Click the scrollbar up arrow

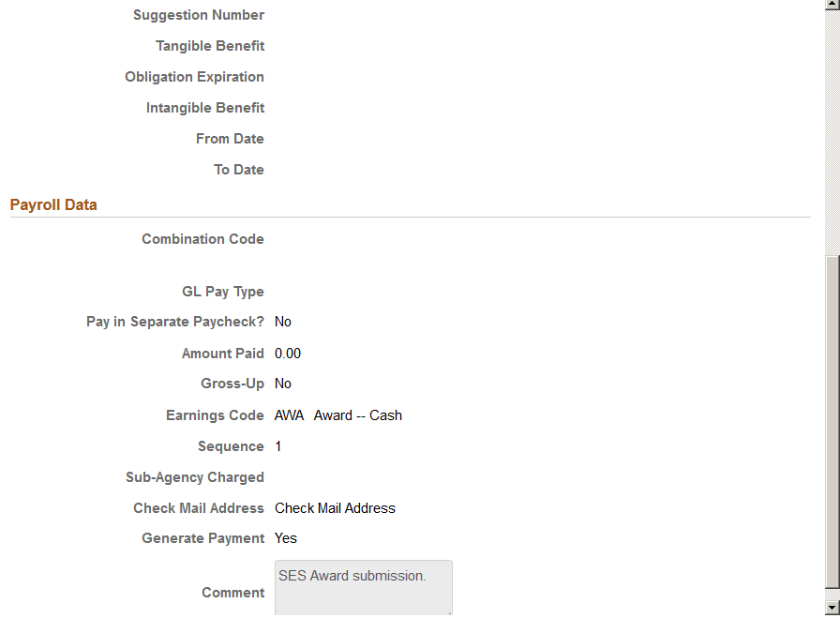[832, 7]
